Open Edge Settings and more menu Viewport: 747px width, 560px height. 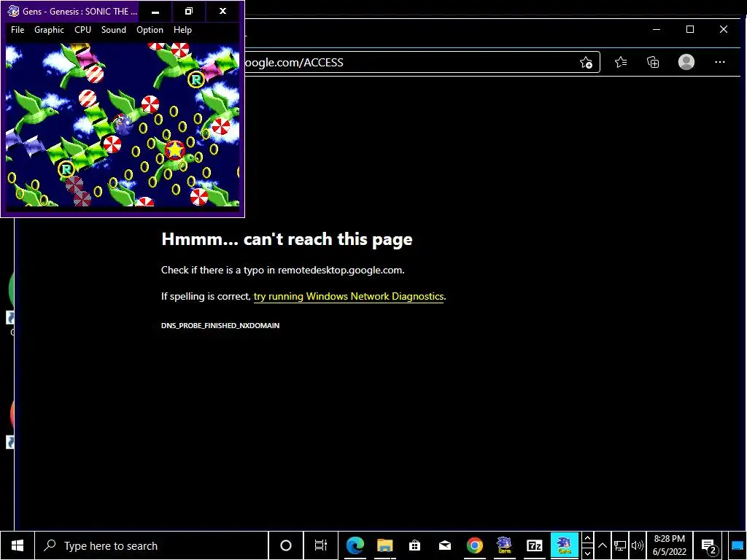point(720,63)
